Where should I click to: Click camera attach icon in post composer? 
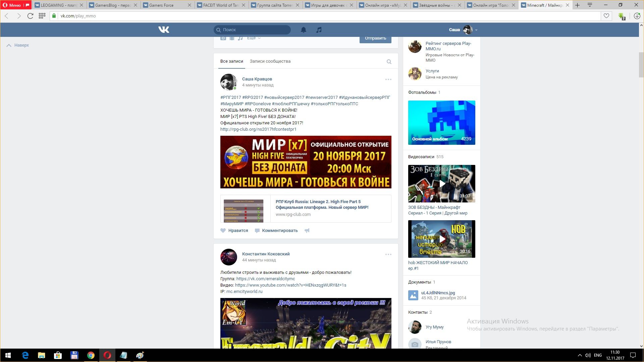pyautogui.click(x=223, y=38)
